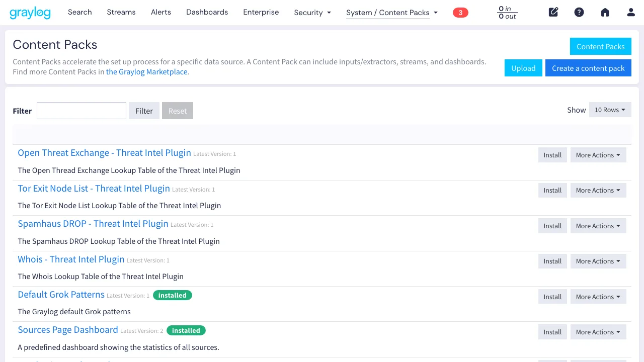This screenshot has height=362, width=644.
Task: Click the Filter button
Action: [144, 111]
